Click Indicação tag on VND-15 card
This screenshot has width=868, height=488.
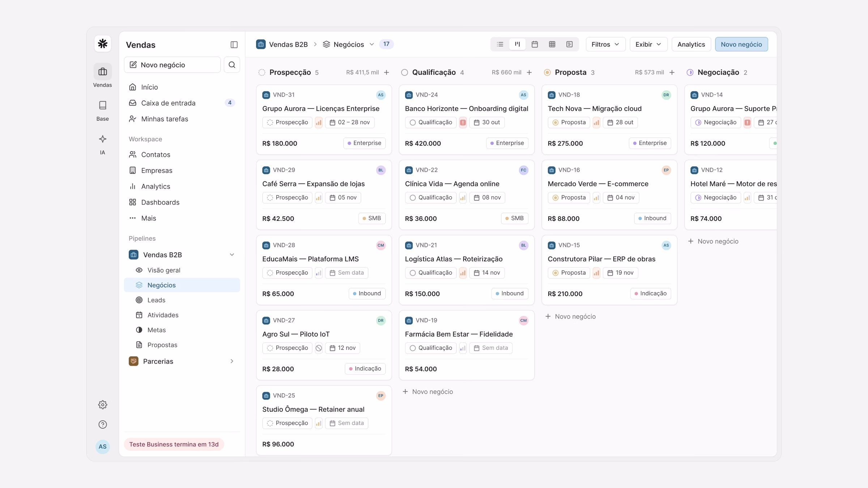[651, 294]
